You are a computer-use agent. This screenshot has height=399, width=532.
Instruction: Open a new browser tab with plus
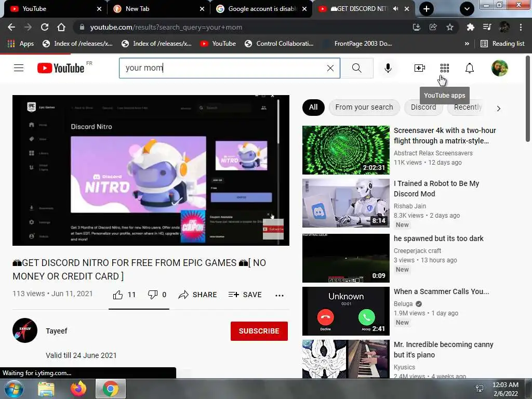(x=427, y=9)
